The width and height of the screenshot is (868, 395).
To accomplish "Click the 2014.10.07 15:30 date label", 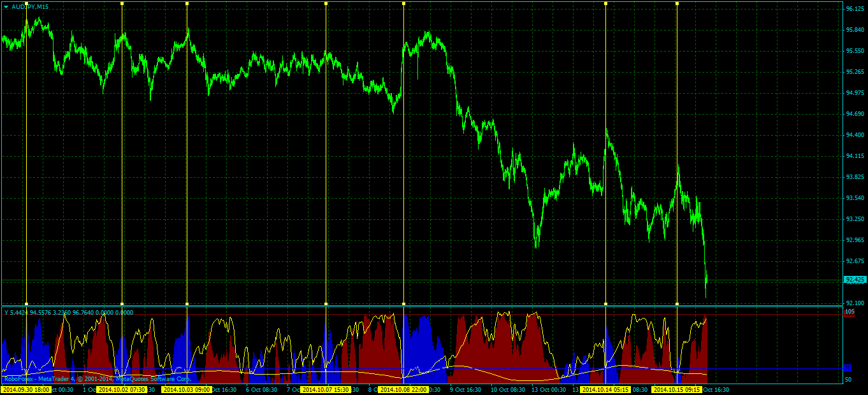I will coord(326,389).
